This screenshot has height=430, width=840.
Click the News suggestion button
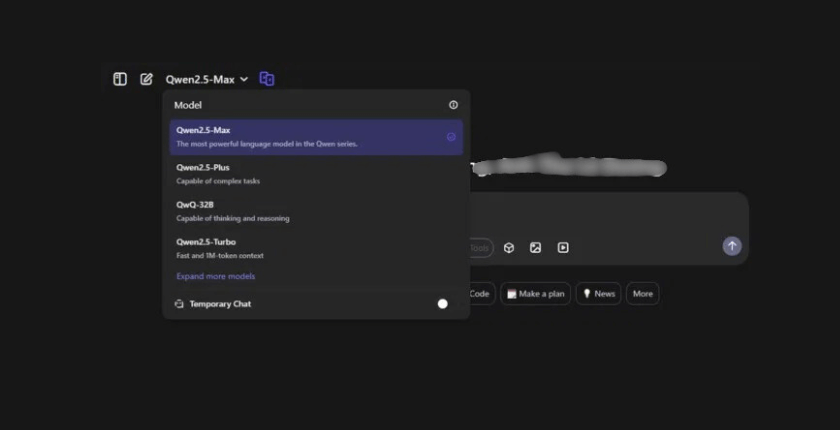(x=598, y=294)
